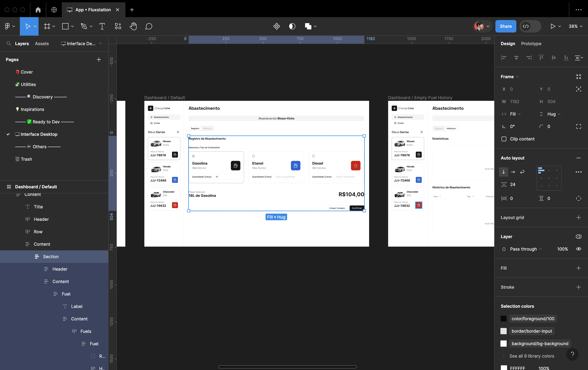
Task: Open Frame type dropdown
Action: (x=510, y=77)
